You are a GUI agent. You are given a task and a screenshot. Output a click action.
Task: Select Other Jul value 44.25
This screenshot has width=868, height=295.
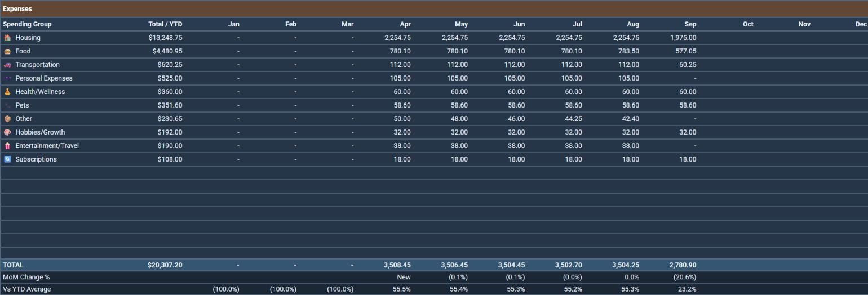574,119
